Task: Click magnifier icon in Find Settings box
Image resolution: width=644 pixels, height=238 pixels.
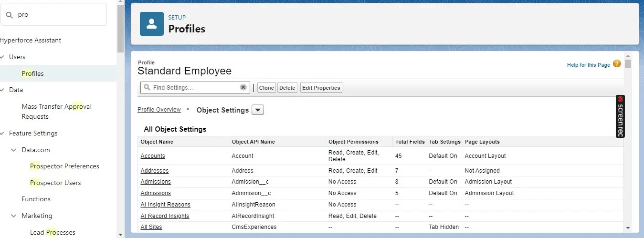Action: (147, 88)
